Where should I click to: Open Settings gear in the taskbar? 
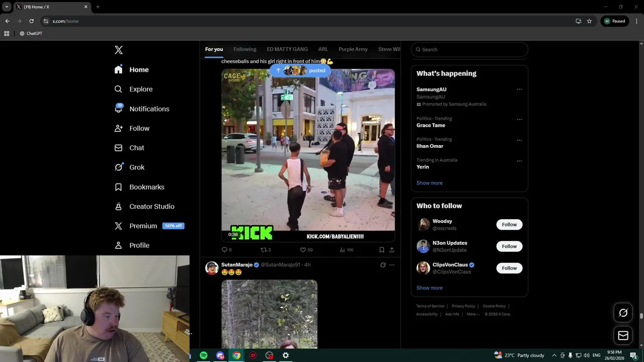(x=285, y=355)
